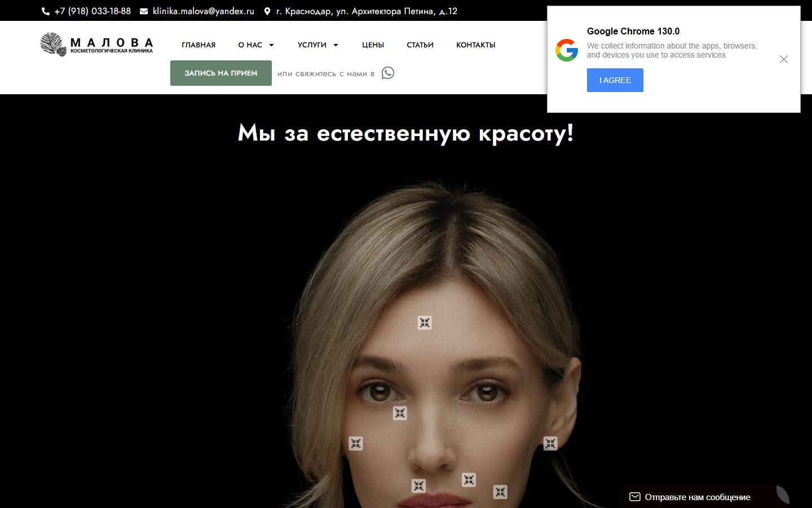The width and height of the screenshot is (812, 508).
Task: Click the hotspot marker under the nostril
Action: 469,480
